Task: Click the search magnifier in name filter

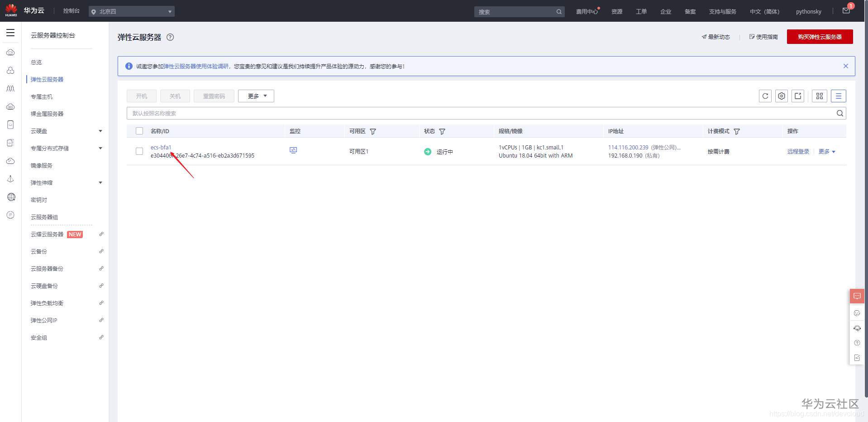Action: [840, 113]
